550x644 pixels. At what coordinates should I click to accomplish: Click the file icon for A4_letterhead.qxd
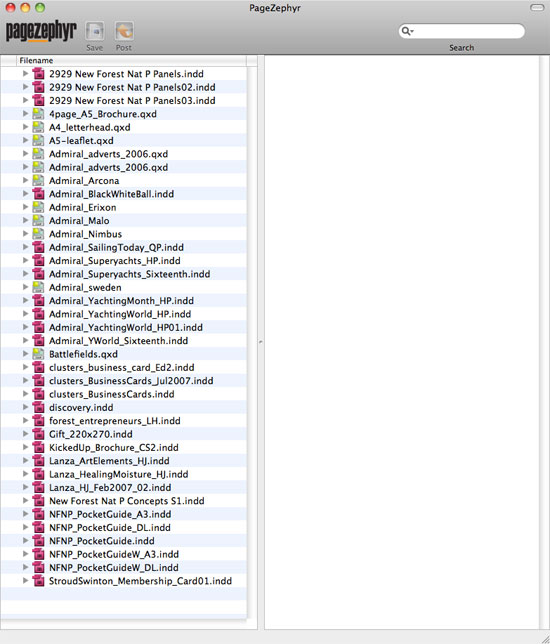point(38,127)
